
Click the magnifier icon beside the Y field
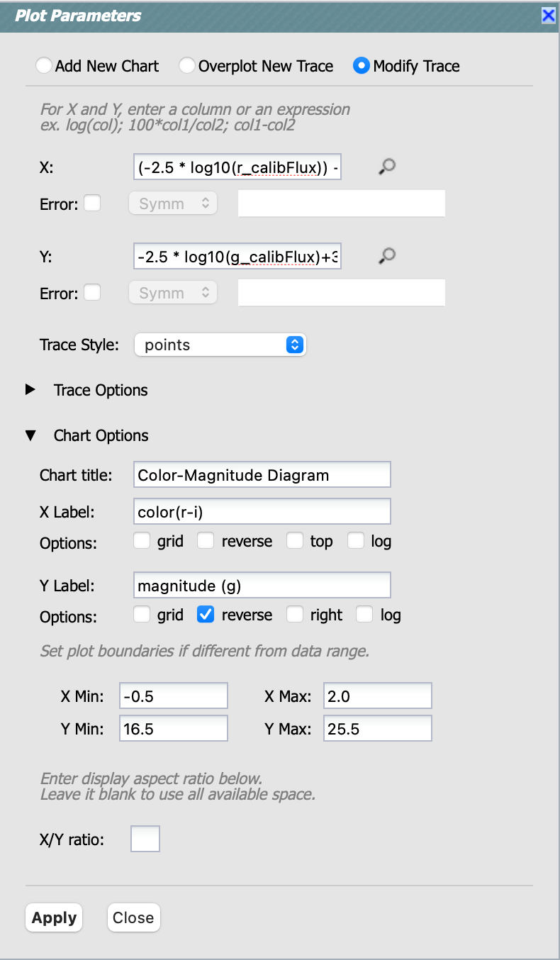tap(386, 256)
